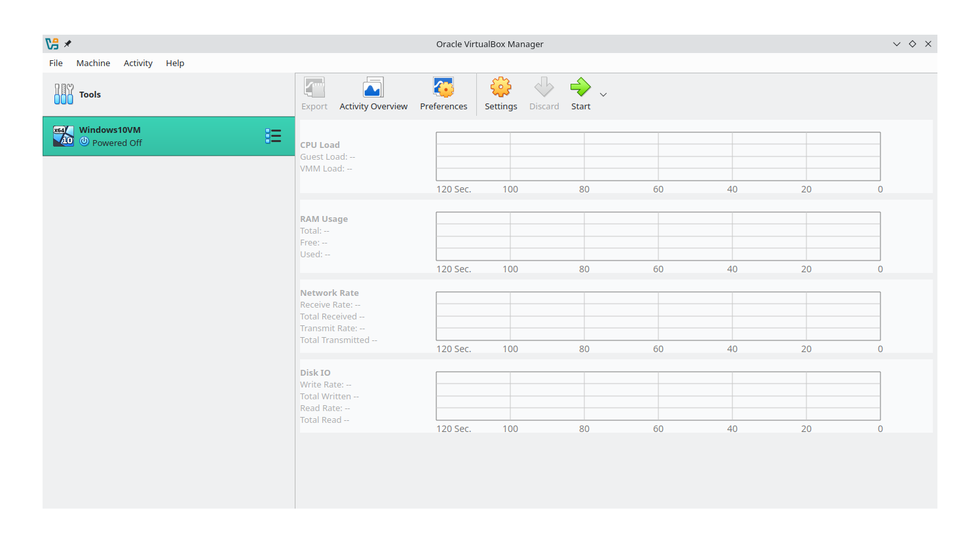
Task: Select the Windows10VM entry
Action: click(169, 136)
